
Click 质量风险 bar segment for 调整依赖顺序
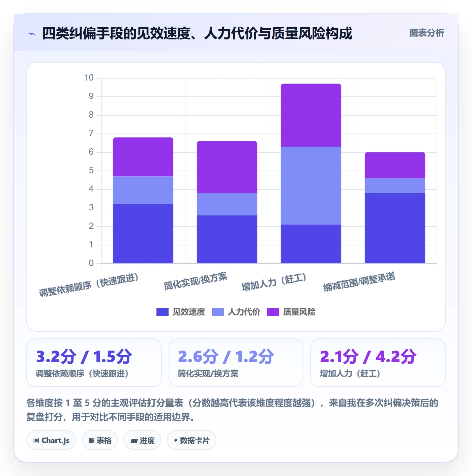click(x=143, y=157)
